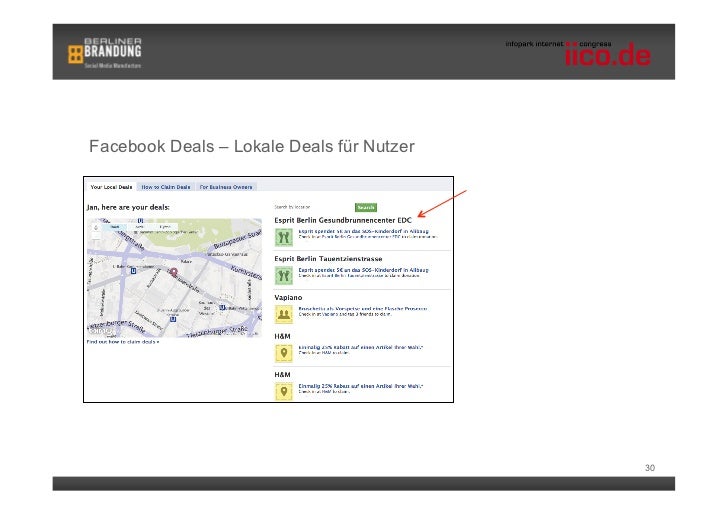The height and width of the screenshot is (515, 728).
Task: Open Esprit Berlin Tauentzienstrasse heading
Action: coord(328,259)
